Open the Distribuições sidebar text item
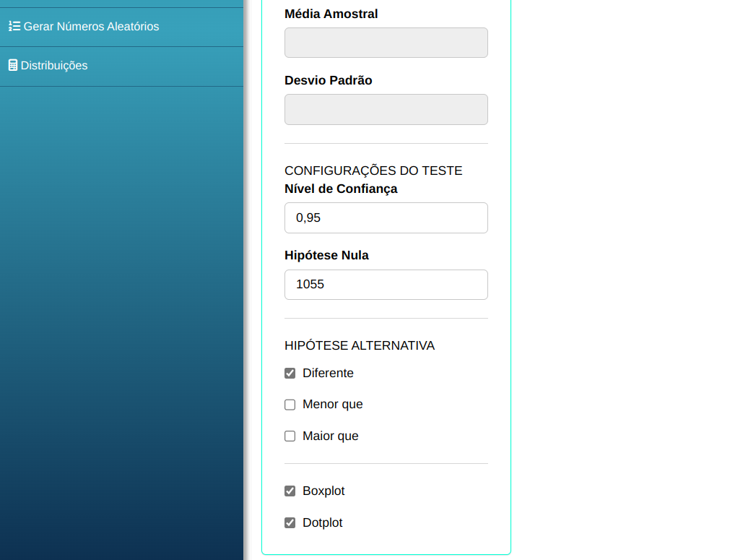756x560 pixels. click(x=54, y=66)
